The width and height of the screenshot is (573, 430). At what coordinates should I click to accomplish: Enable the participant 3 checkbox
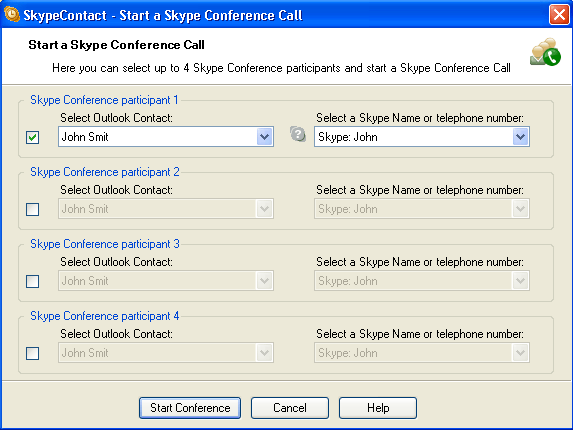[33, 281]
